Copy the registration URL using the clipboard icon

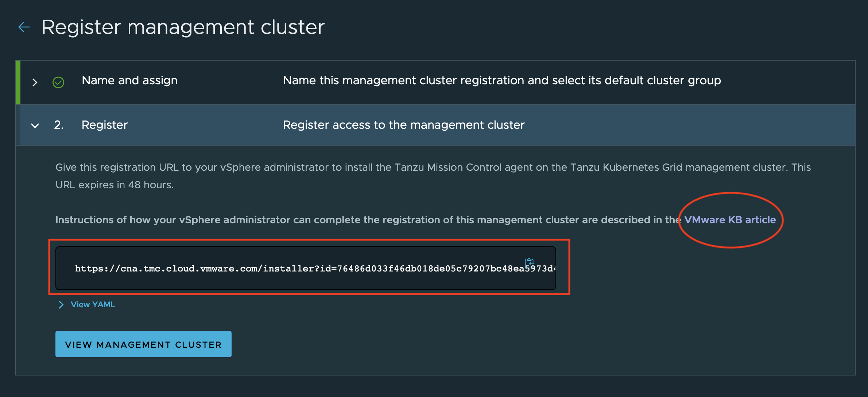pyautogui.click(x=528, y=263)
